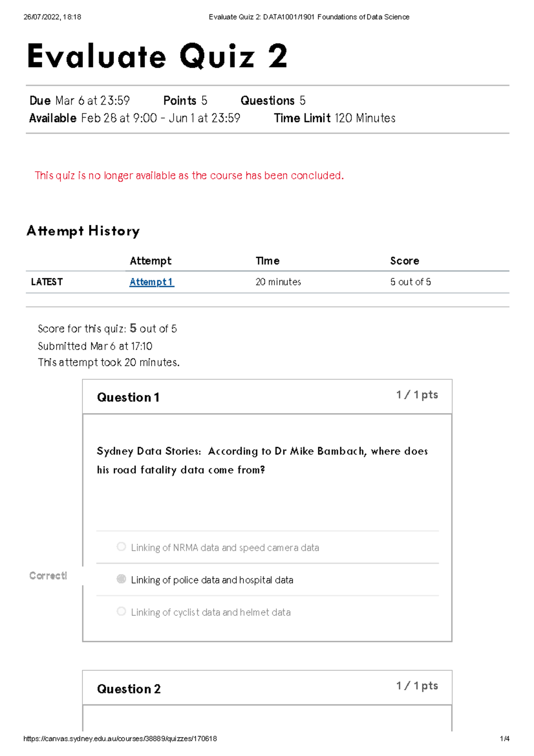
Task: Click the page number 1/4 in the footer
Action: point(505,739)
